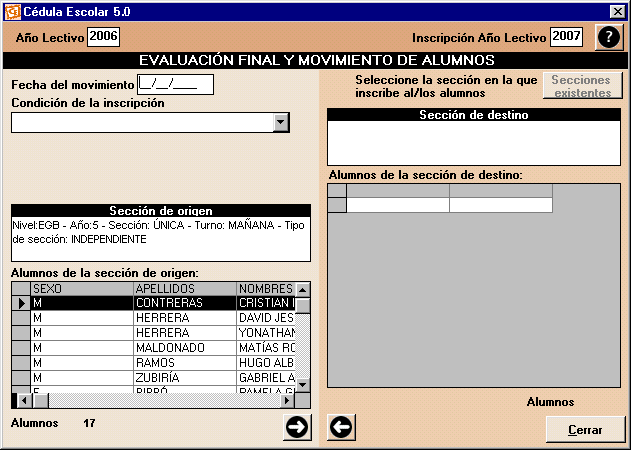Viewport: 631px width, 450px height.
Task: Click the Cerrar button
Action: 585,429
